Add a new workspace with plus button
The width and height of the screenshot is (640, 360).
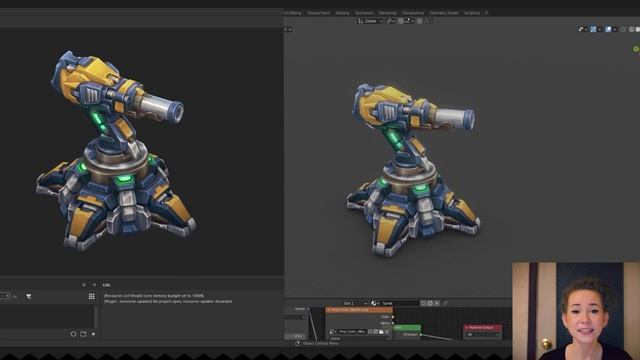[x=486, y=13]
